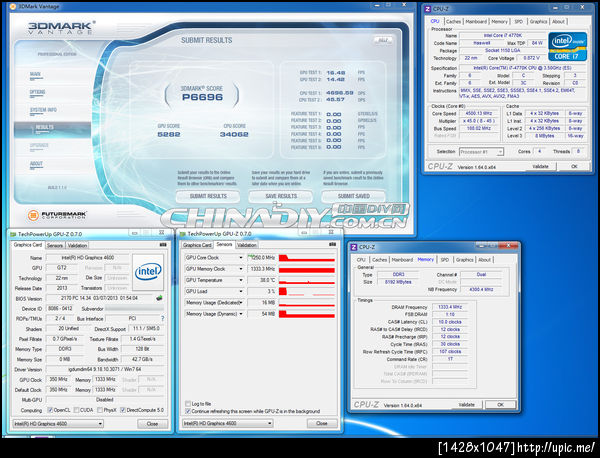Click the GPU-Z title icon in the Graphics Card window

point(13,234)
